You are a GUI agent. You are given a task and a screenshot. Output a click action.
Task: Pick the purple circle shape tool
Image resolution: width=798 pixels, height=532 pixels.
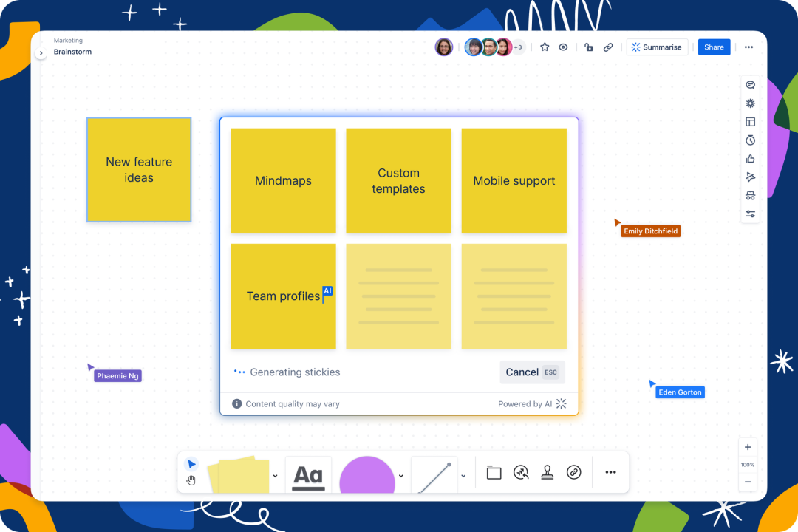(367, 475)
